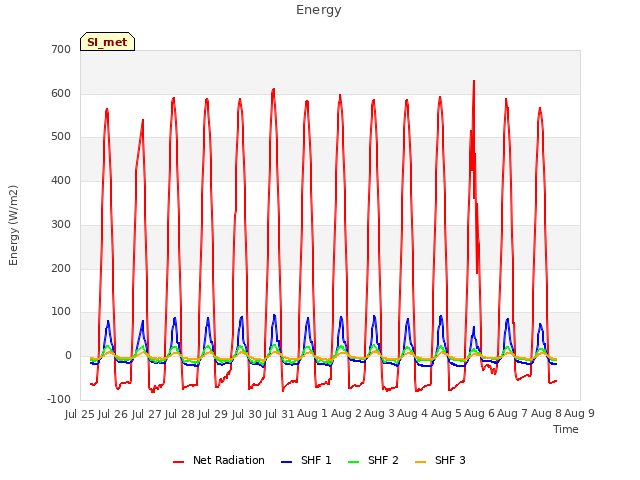Click the Aug 5 x-axis label

tap(446, 413)
